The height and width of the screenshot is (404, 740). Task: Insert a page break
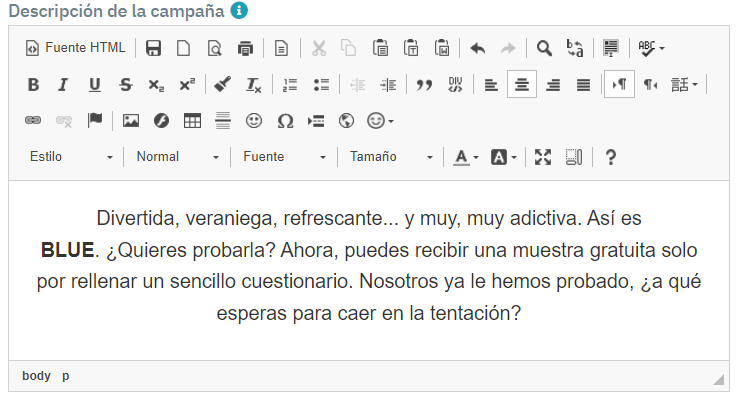coord(316,121)
